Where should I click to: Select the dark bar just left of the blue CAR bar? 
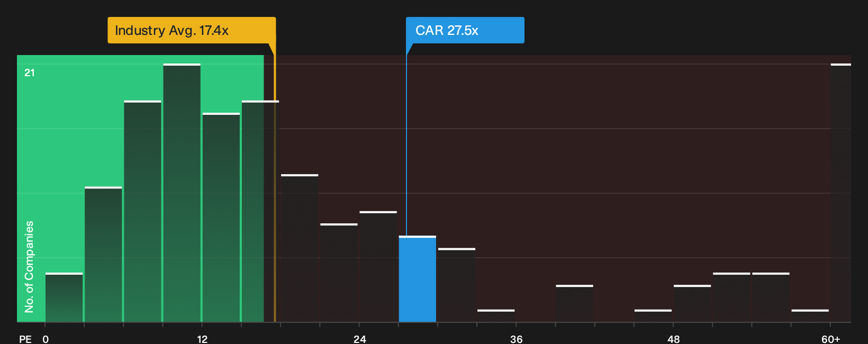378,267
